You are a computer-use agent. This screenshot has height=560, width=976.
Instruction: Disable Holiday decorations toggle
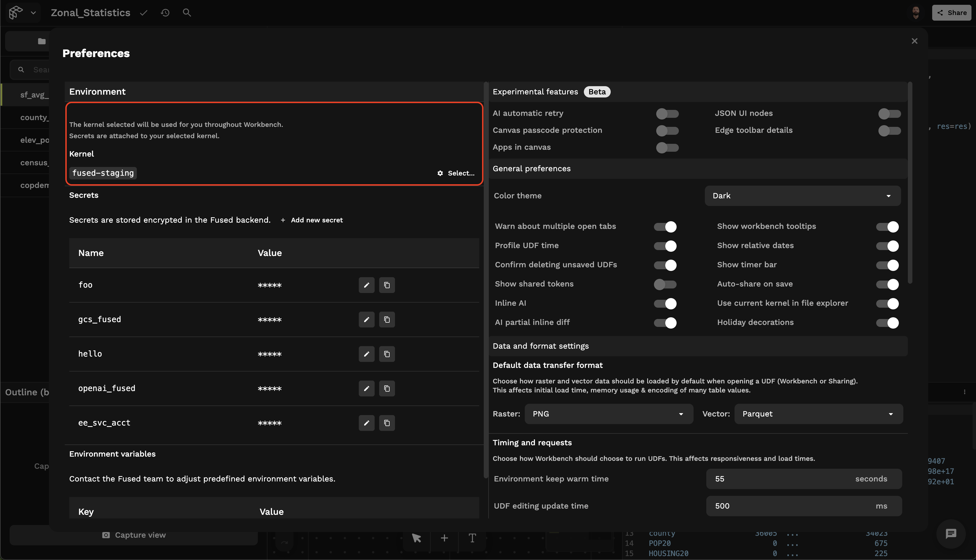pyautogui.click(x=887, y=323)
